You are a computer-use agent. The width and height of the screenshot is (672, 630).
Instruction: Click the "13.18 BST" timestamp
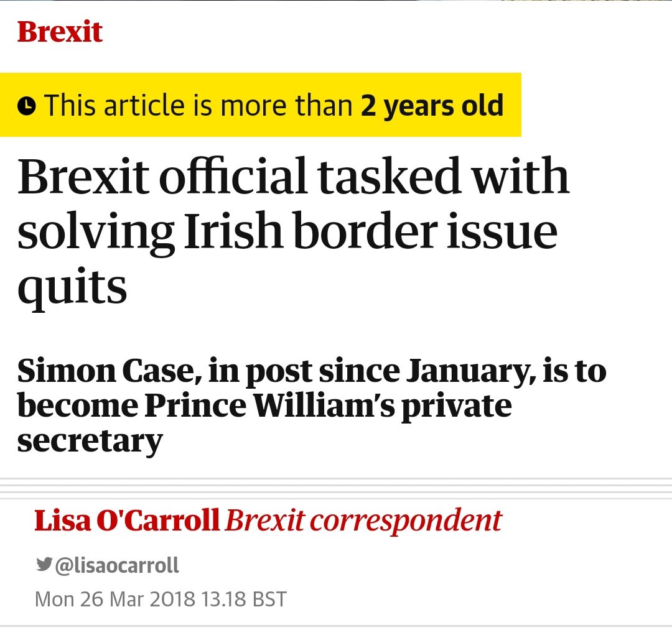pos(244,600)
